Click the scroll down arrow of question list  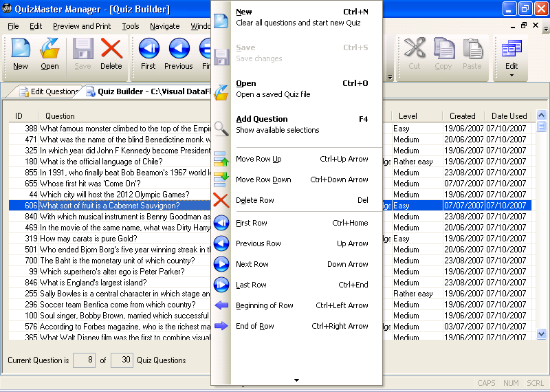541,334
